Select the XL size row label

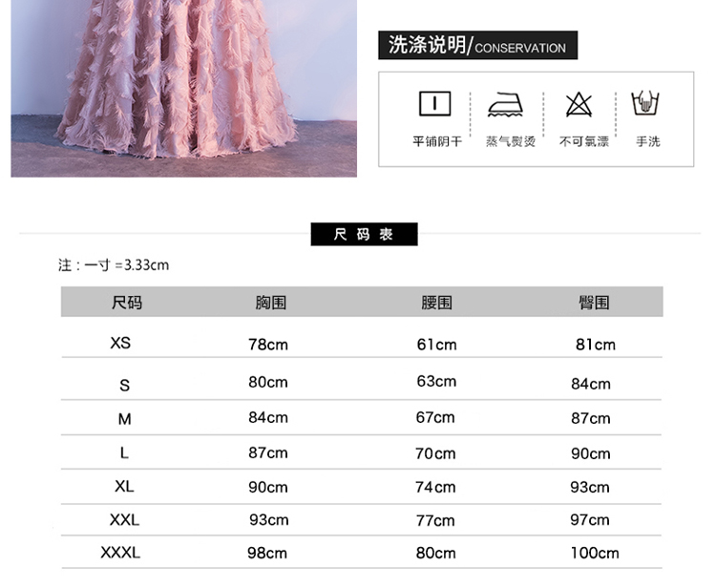(x=124, y=486)
